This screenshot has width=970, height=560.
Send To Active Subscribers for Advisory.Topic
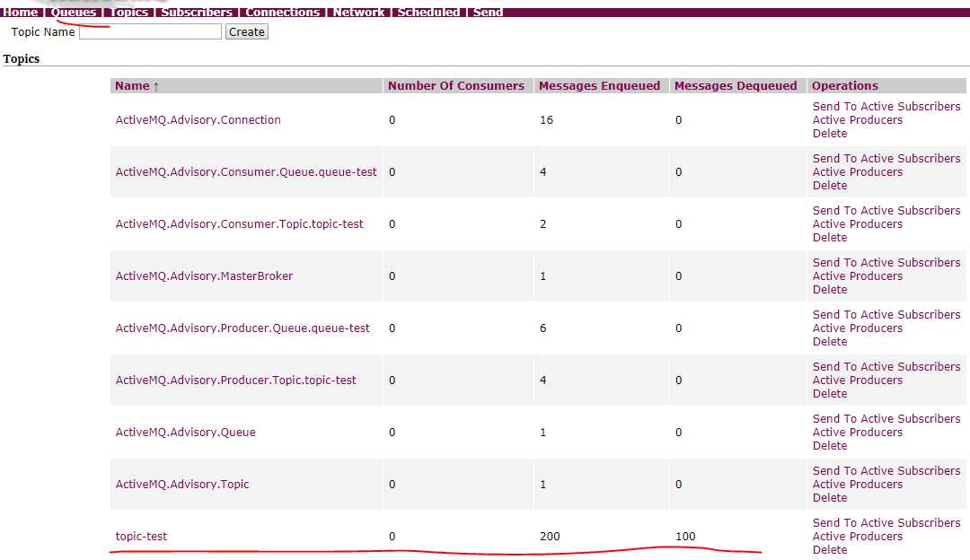[x=886, y=470]
